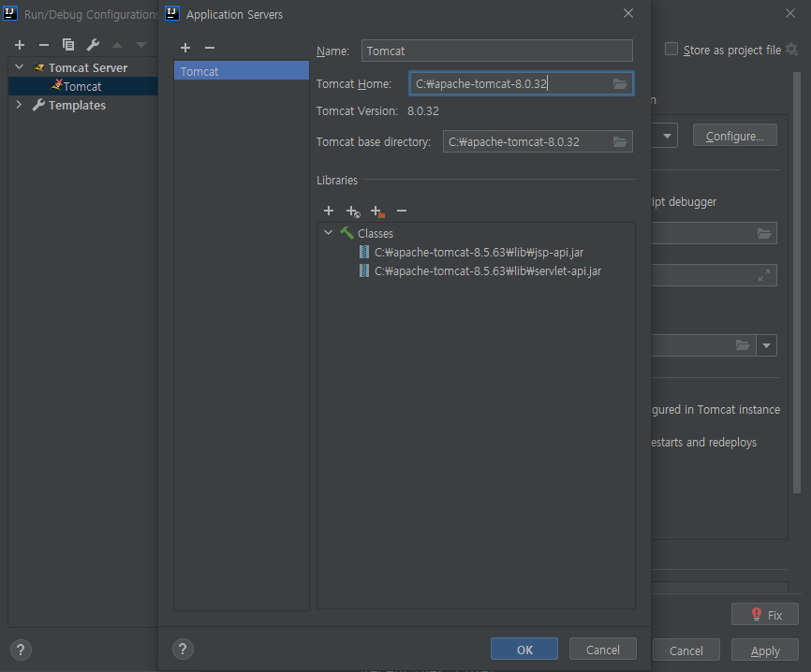Click jsp-api.jar library icon
Screen dimensions: 811x672
point(364,253)
